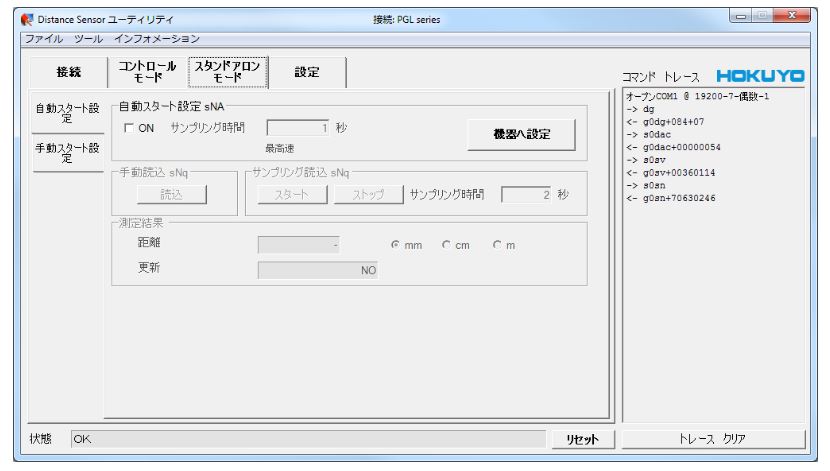Select 自動スタート設定 side tab
Viewport: 830px width, 471px height.
[66, 114]
